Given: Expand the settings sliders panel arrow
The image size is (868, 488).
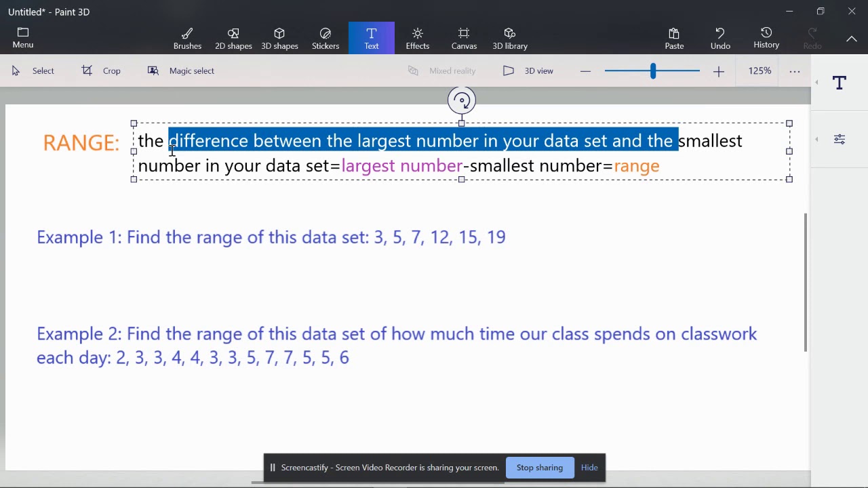Looking at the screenshot, I should (816, 140).
